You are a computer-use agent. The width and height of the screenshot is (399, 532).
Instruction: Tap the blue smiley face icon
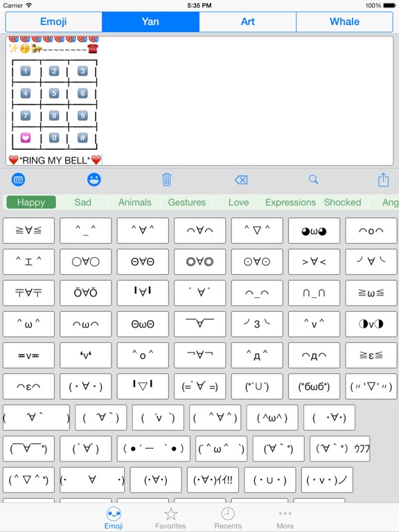pyautogui.click(x=94, y=179)
